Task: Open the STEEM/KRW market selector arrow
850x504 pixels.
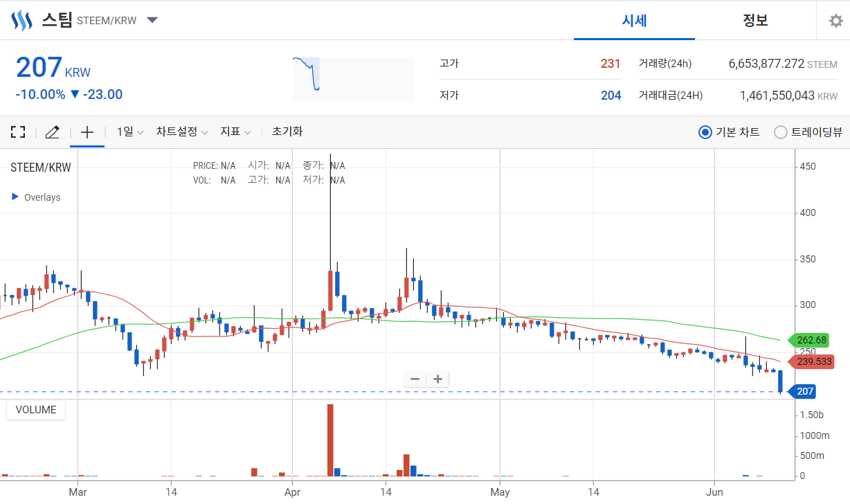Action: point(152,20)
